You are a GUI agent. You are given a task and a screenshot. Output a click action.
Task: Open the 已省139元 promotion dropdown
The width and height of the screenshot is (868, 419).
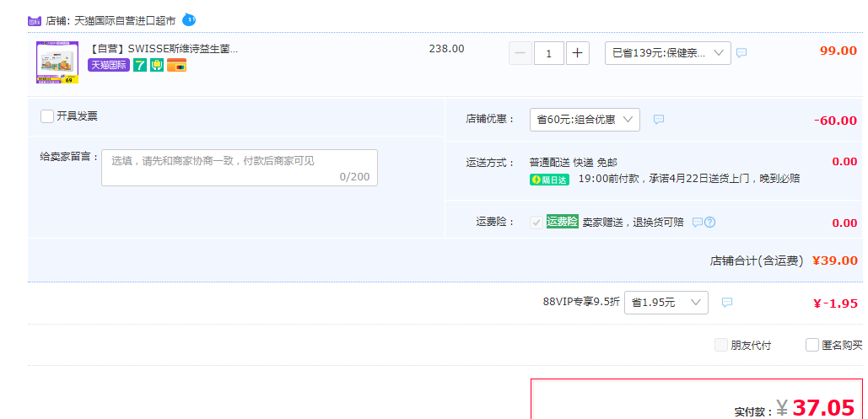[667, 53]
